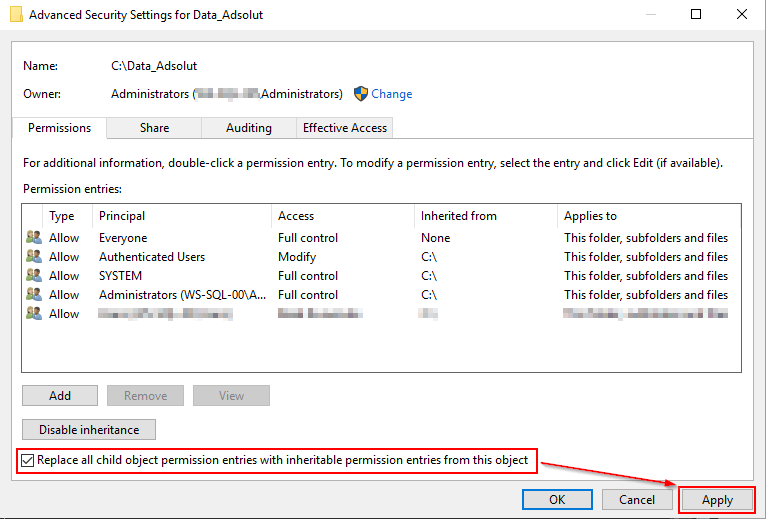The height and width of the screenshot is (519, 767).
Task: Switch to the Effective Access tab
Action: point(345,128)
